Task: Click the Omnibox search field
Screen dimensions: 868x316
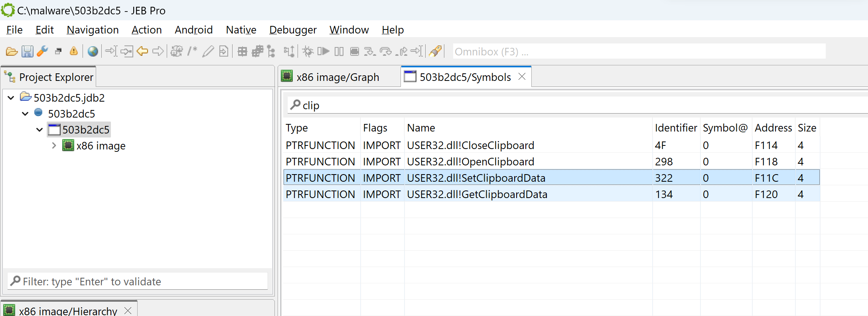Action: coord(639,51)
